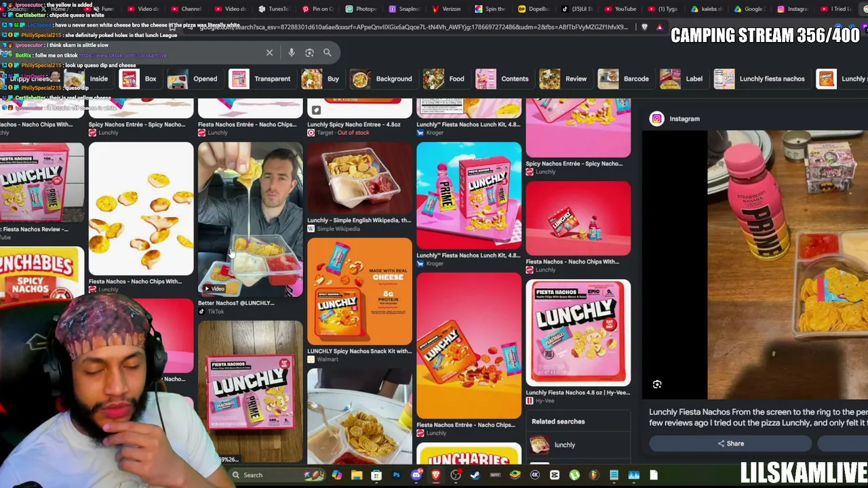Click the Instagram logo in the preview panel
Viewport: 868px width, 488px height.
pos(656,119)
